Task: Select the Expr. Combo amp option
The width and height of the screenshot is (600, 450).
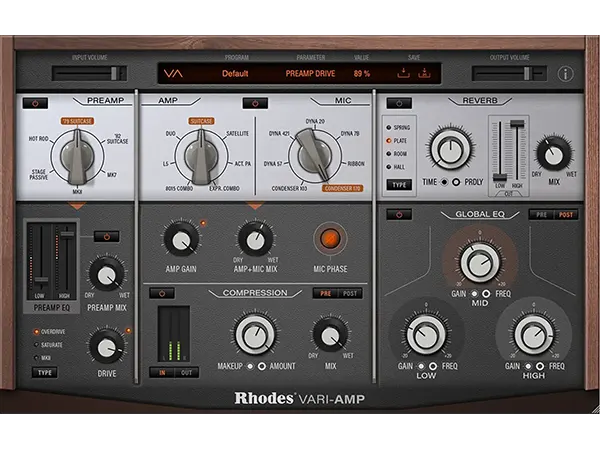Action: [224, 188]
